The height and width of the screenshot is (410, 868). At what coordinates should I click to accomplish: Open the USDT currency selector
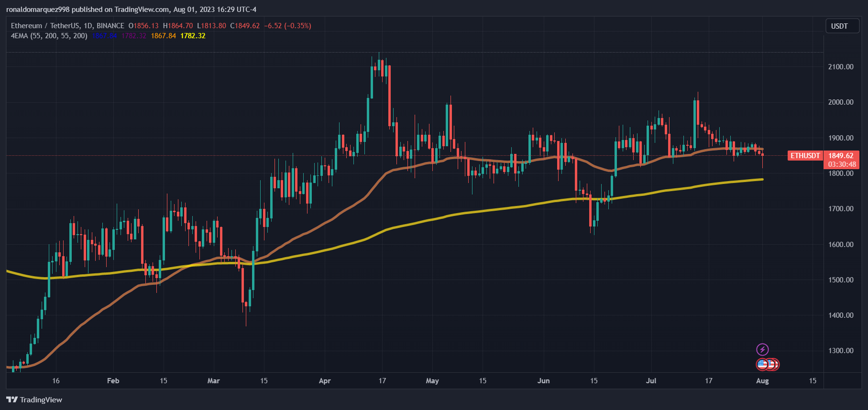click(x=839, y=26)
